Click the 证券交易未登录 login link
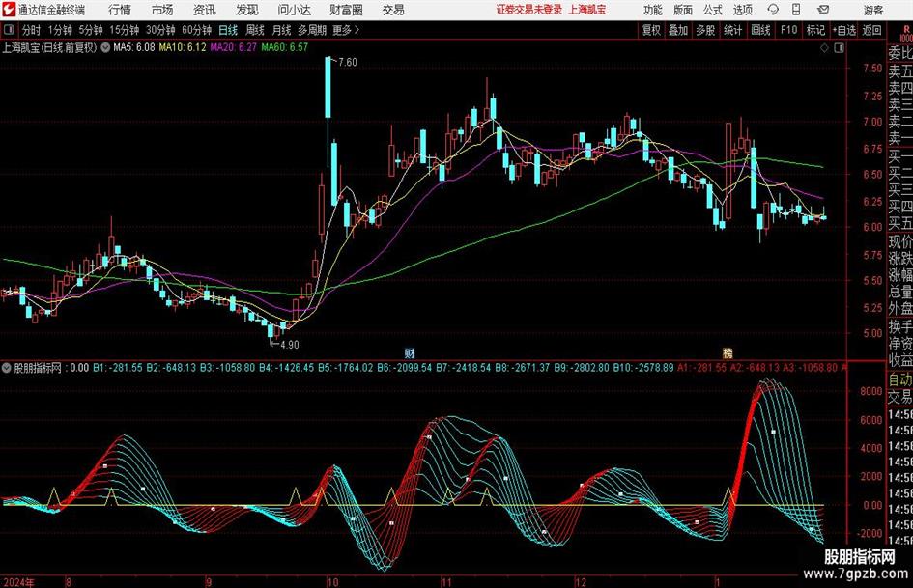The height and width of the screenshot is (588, 913). pyautogui.click(x=529, y=10)
